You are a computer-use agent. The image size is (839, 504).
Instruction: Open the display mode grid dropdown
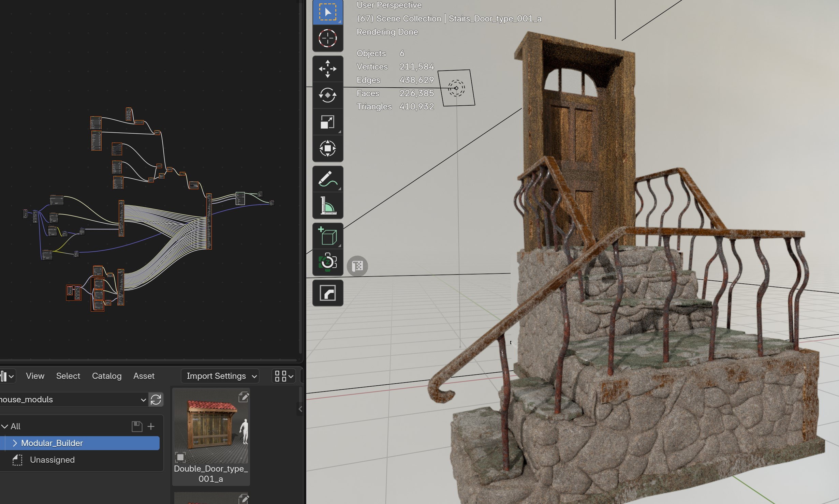284,376
